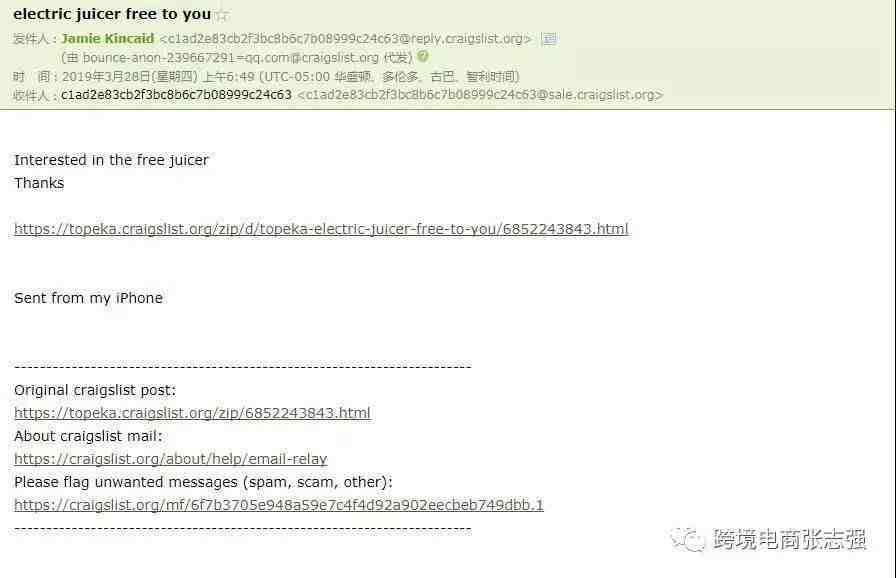Click the email subject title
Screen dimensions: 896x578
pyautogui.click(x=112, y=14)
